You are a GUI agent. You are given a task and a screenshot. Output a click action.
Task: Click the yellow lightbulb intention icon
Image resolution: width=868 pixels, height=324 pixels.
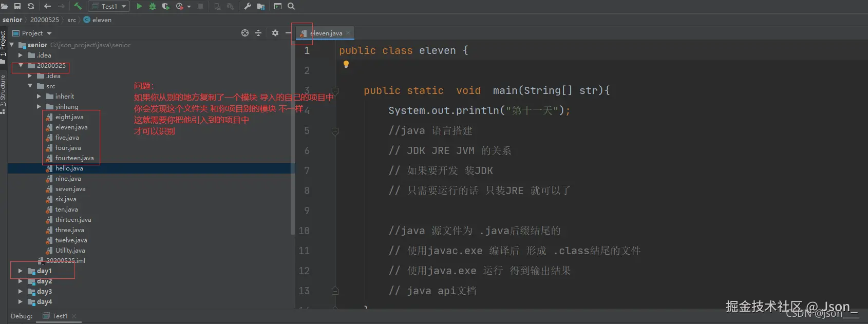click(x=346, y=64)
